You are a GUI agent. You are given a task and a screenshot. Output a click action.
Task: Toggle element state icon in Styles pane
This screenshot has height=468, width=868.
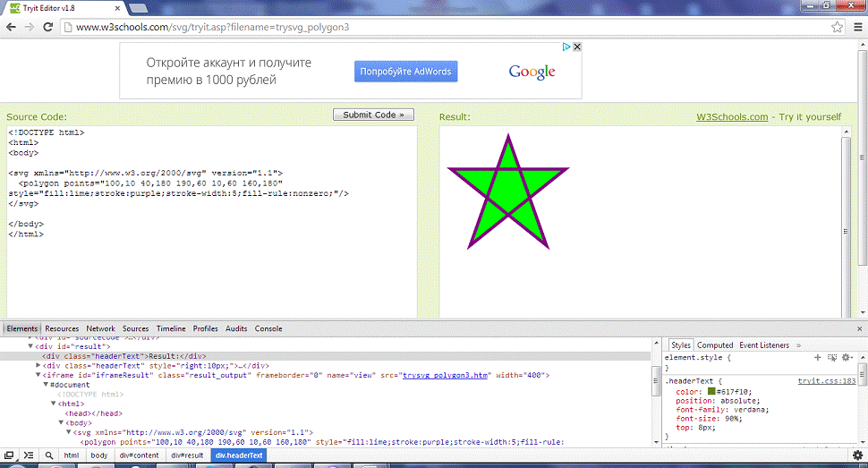[x=831, y=357]
